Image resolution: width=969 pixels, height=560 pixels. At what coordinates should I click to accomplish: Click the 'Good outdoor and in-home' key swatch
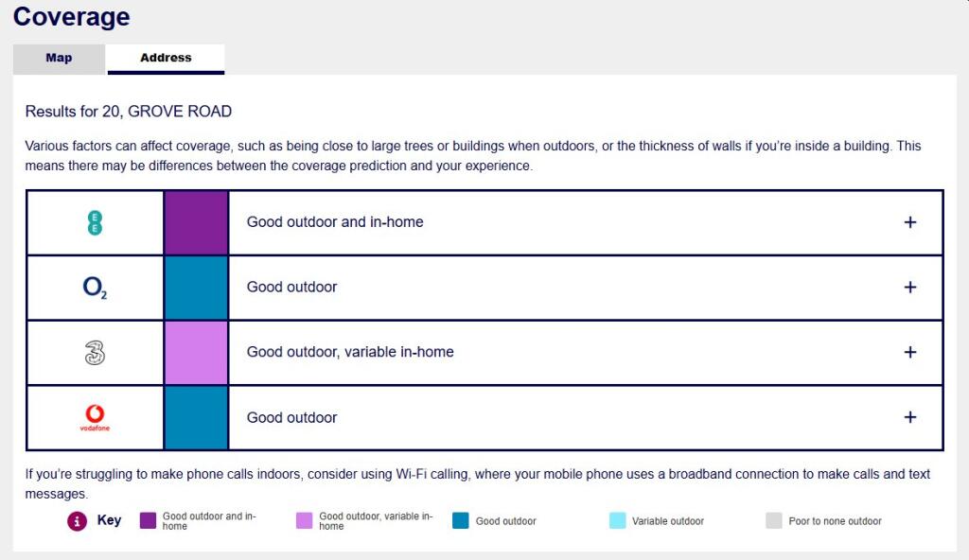point(148,520)
